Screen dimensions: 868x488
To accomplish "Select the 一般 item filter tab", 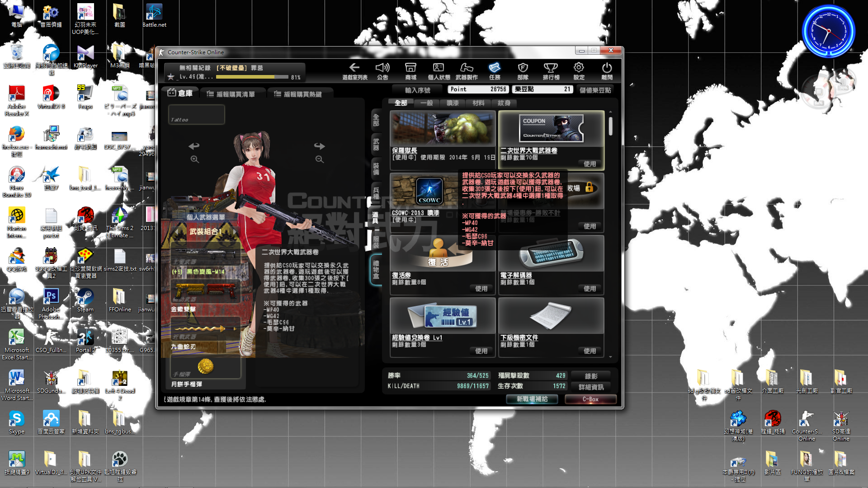I will point(427,103).
